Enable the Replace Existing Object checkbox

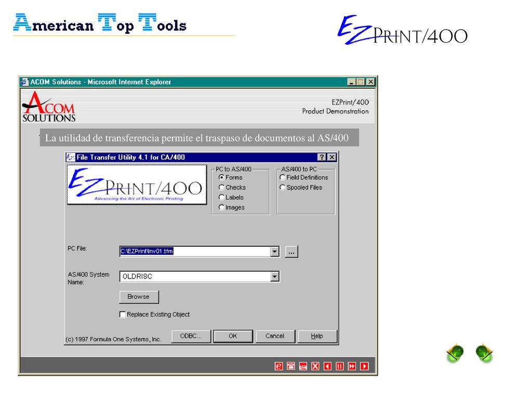click(123, 314)
